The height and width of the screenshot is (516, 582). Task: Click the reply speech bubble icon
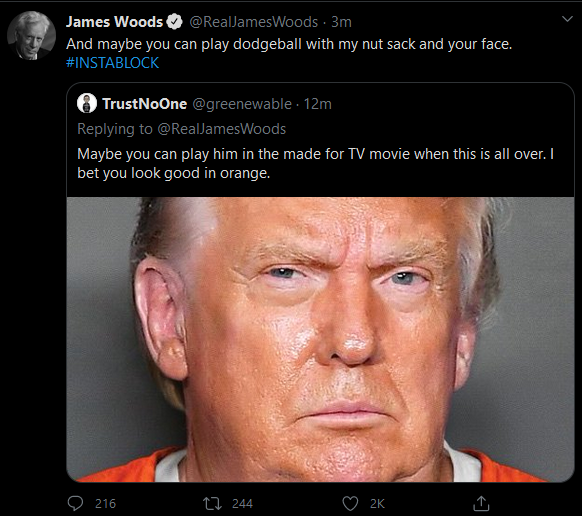click(75, 503)
